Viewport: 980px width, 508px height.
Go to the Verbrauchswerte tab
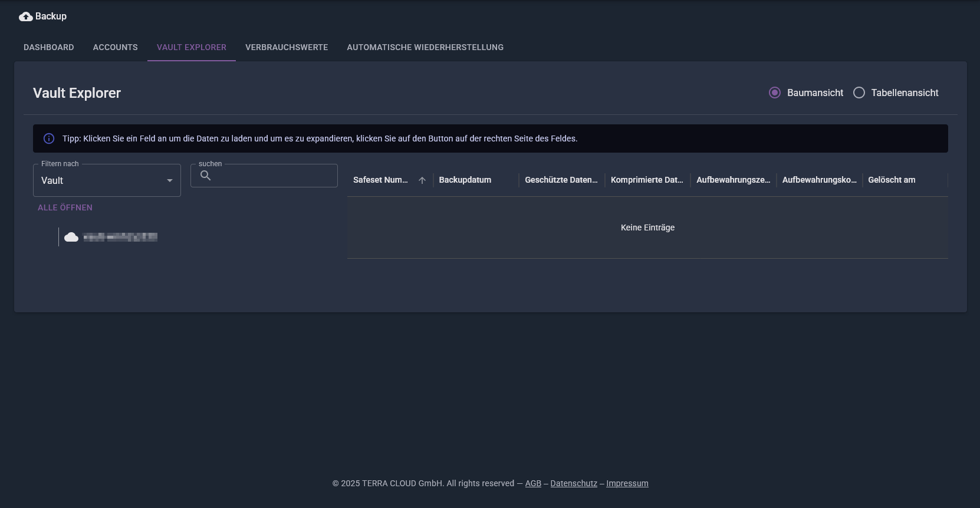pos(287,47)
